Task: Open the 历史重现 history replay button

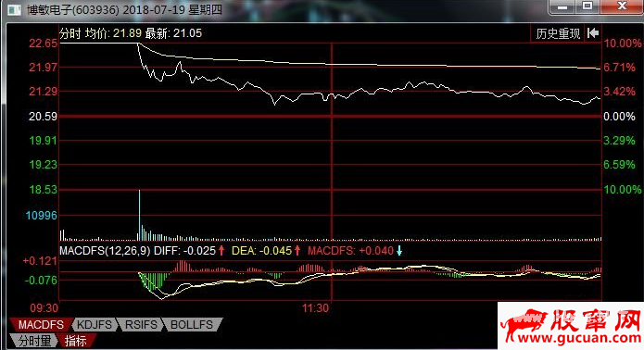Action: click(x=557, y=33)
